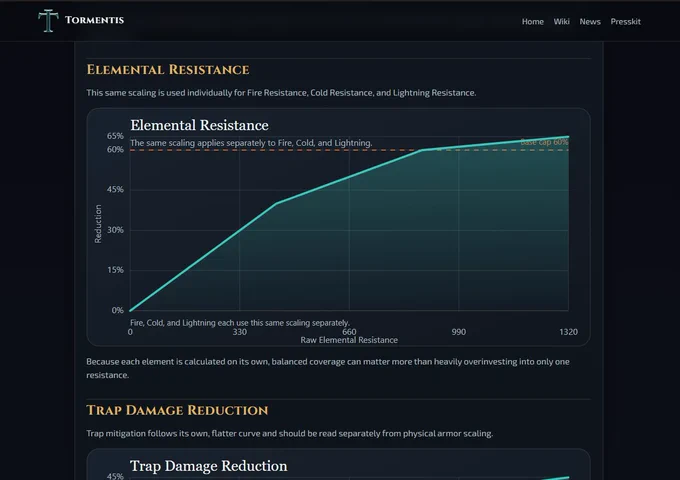
Task: Click the Tormentis site title text
Action: 95,20
